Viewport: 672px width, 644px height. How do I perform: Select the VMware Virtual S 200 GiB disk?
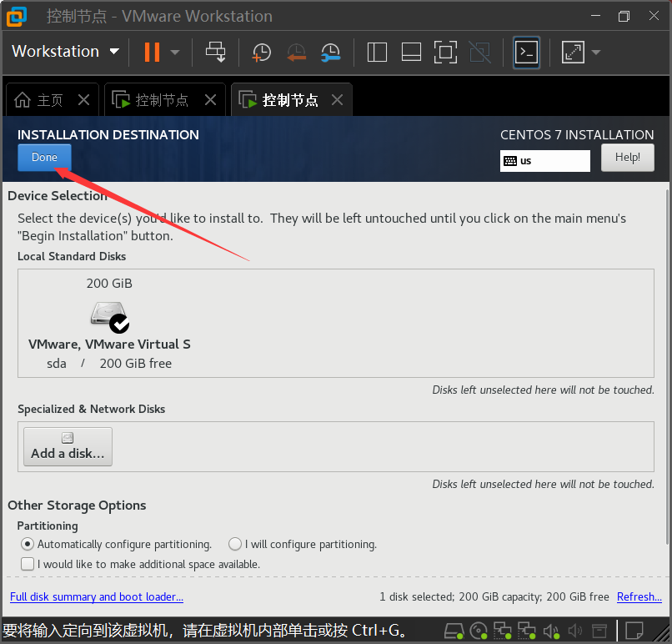click(109, 325)
